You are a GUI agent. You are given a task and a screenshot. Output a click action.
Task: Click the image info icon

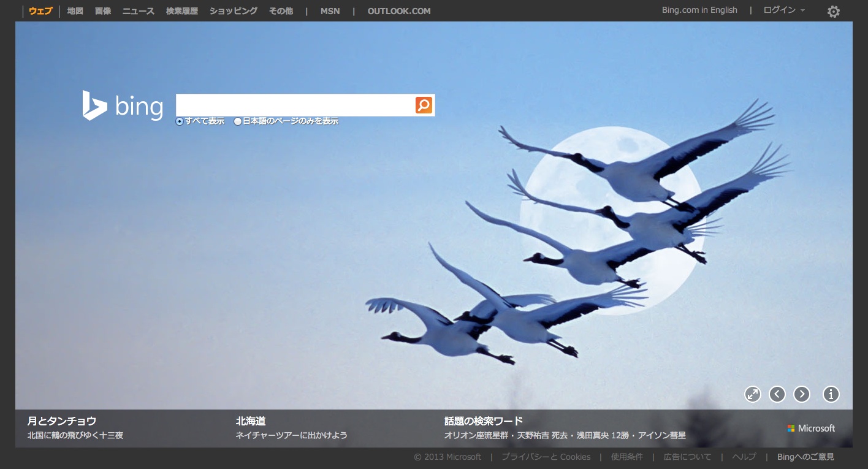pyautogui.click(x=831, y=394)
